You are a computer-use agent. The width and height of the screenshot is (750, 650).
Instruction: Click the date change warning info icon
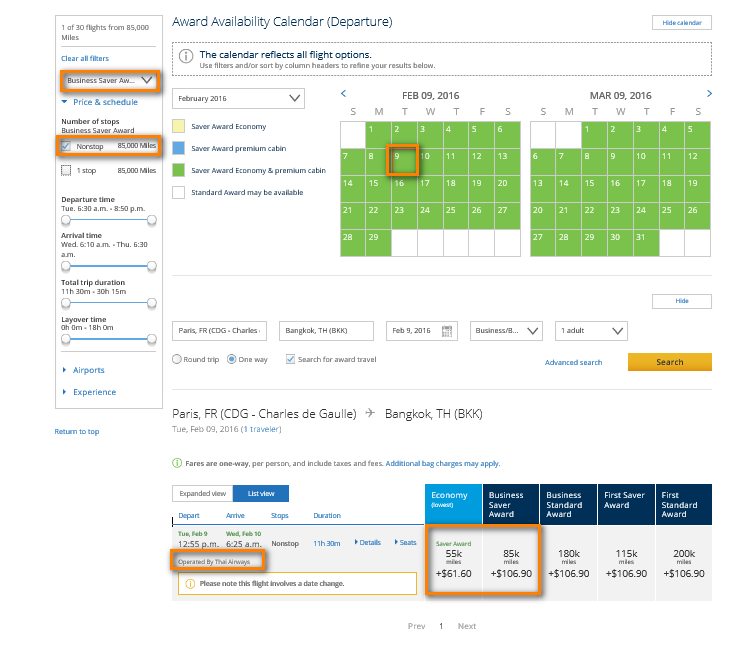point(190,583)
